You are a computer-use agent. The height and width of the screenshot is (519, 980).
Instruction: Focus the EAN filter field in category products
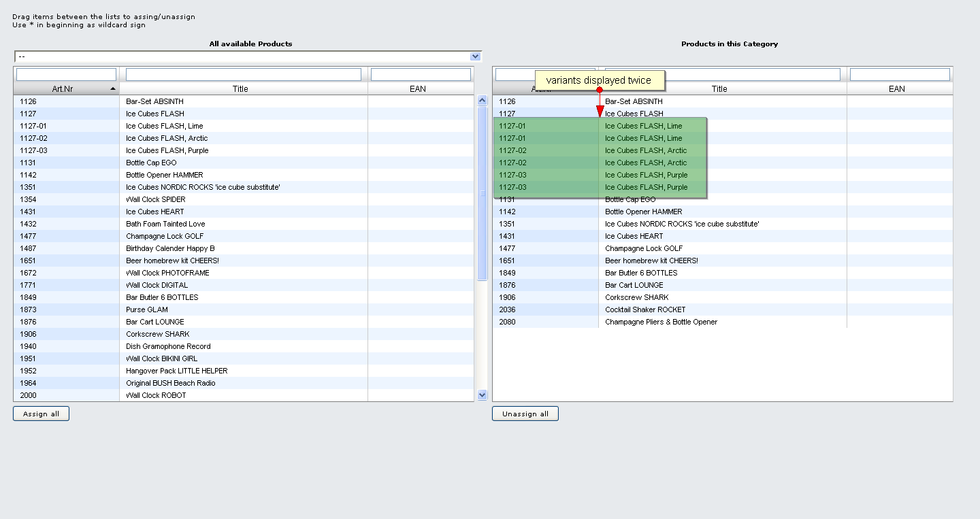(900, 74)
